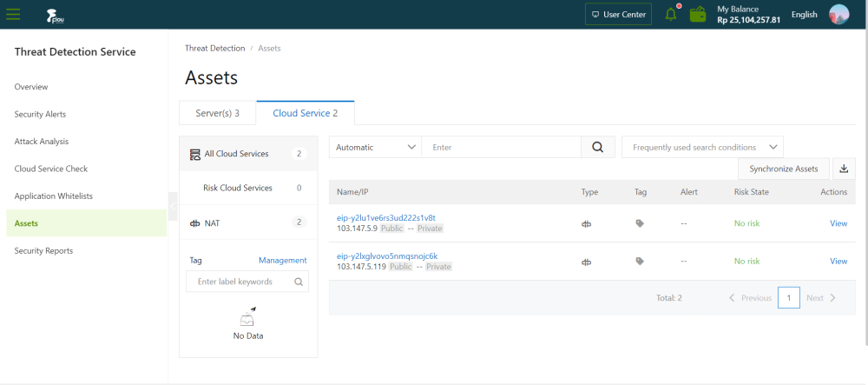Focus the main search Enter field
Image resolution: width=868 pixels, height=385 pixels.
coord(502,148)
